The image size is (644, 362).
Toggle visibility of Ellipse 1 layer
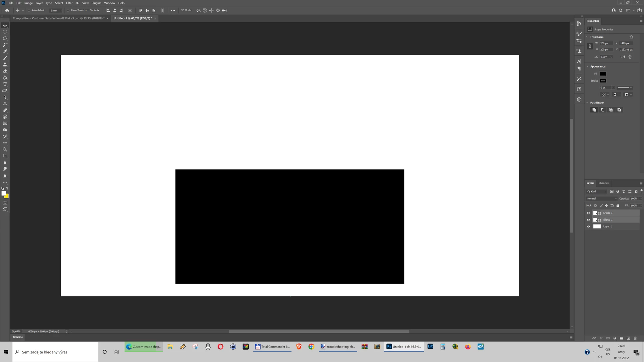click(x=588, y=220)
